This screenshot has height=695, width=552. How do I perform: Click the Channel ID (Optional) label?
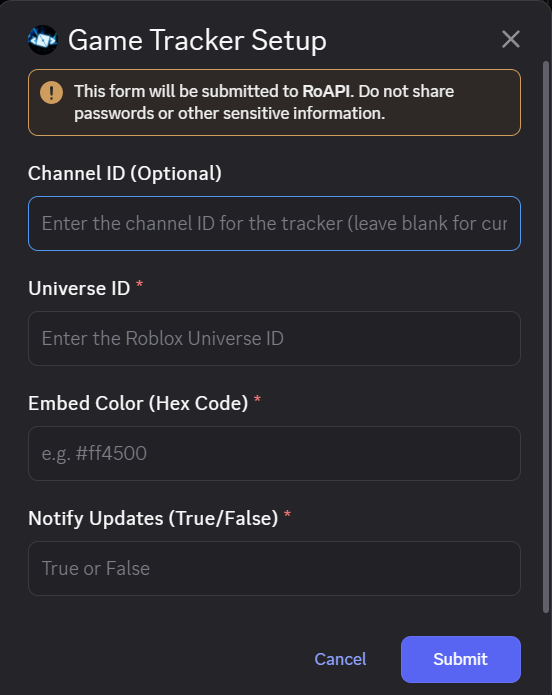tap(125, 173)
